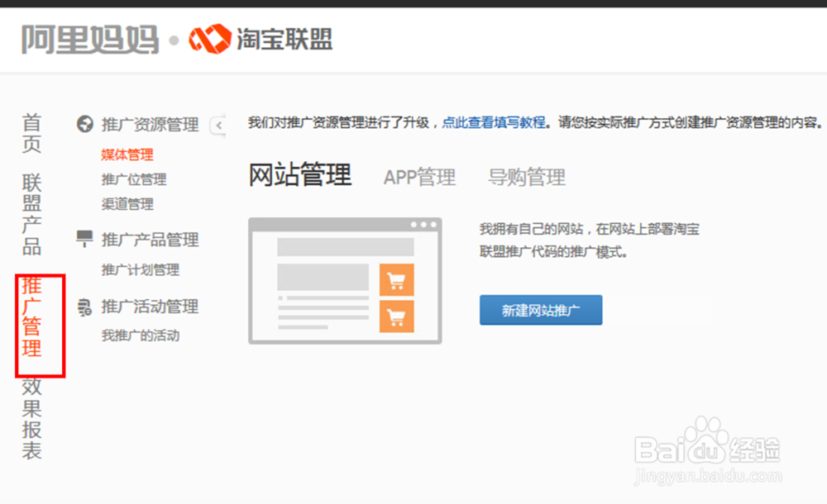Follow the 点此查看填写教程 link

[494, 123]
